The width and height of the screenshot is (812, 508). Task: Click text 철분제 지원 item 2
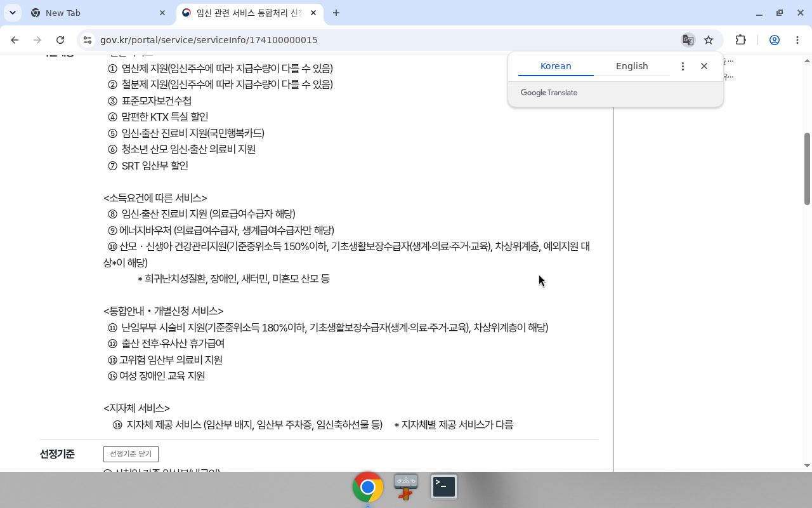(x=227, y=84)
